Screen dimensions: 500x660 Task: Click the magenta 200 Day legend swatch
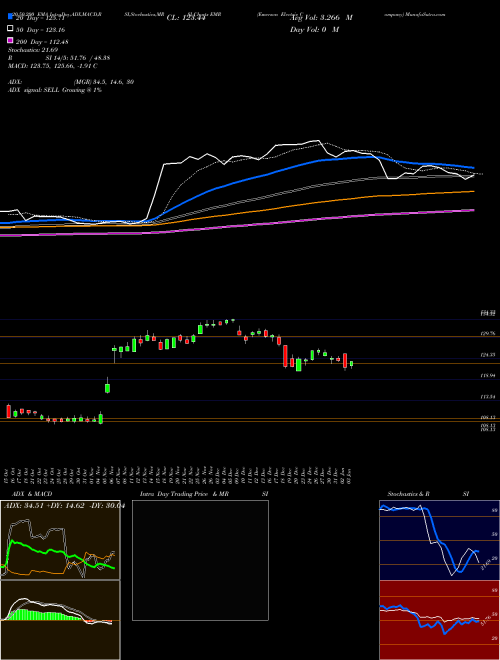click(x=10, y=40)
